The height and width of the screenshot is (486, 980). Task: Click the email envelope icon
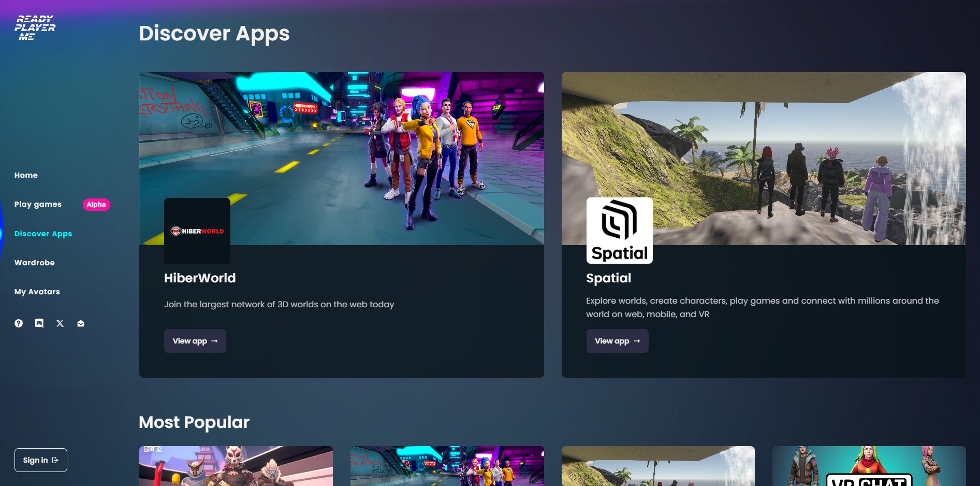(x=81, y=323)
